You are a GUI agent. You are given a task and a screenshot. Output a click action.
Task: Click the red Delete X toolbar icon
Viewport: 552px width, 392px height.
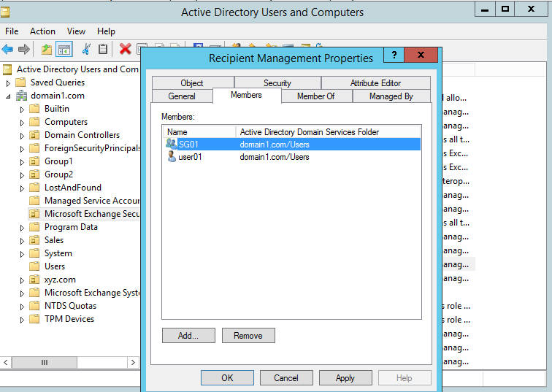coord(125,49)
